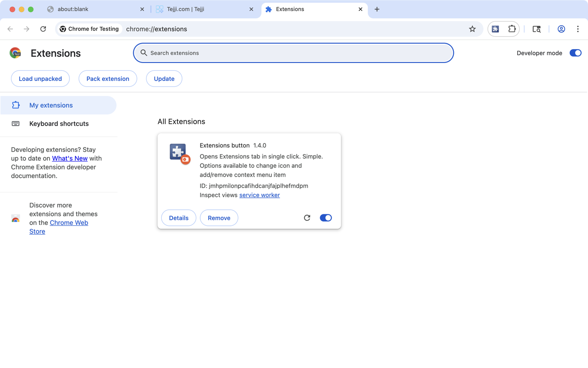Click inside the Search extensions field

tap(294, 52)
